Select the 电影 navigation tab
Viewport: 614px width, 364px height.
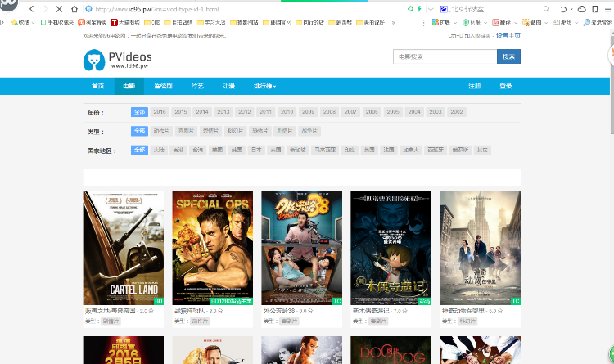pyautogui.click(x=129, y=86)
